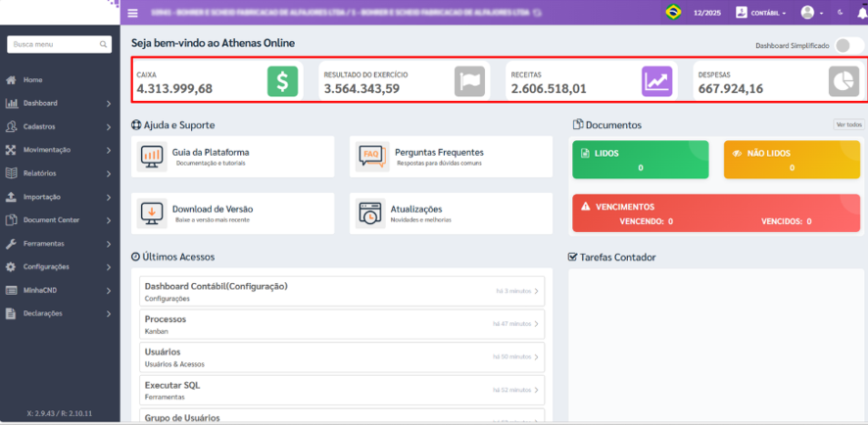Screen dimensions: 868x425
Task: Click the Receitas value 2.606.518,01
Action: pyautogui.click(x=549, y=88)
